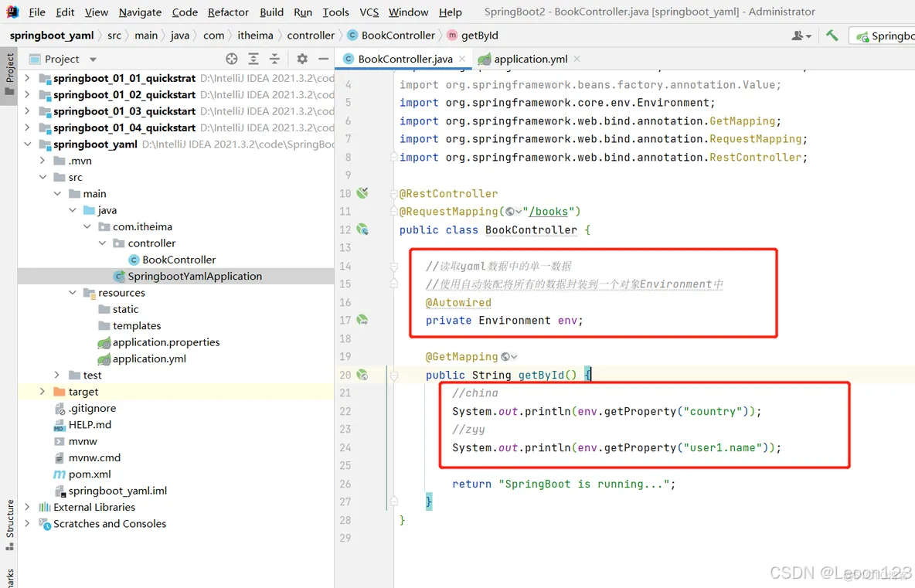The image size is (915, 588).
Task: Expand Scratches and Consoles node
Action: tap(27, 523)
